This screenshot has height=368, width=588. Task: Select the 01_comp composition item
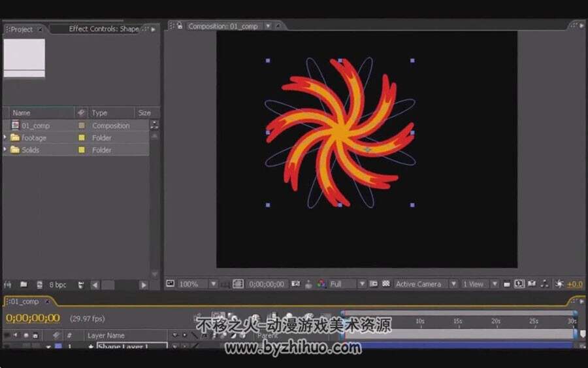(76, 125)
